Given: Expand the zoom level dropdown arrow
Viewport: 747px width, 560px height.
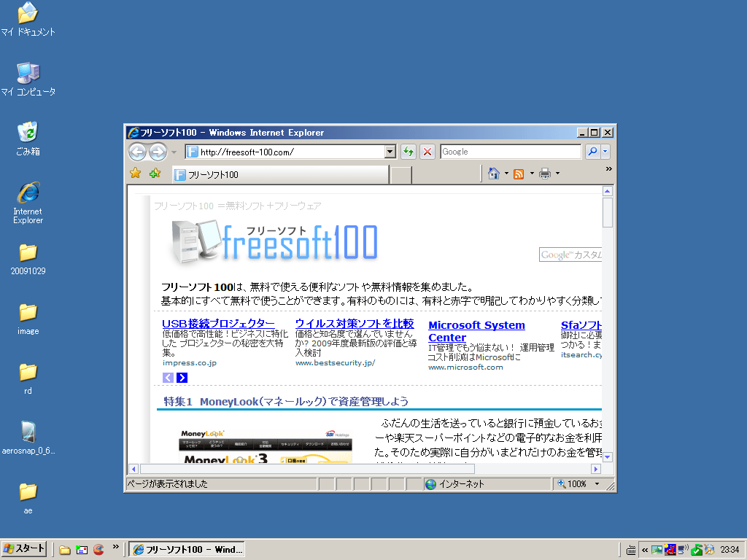Looking at the screenshot, I should pos(597,484).
